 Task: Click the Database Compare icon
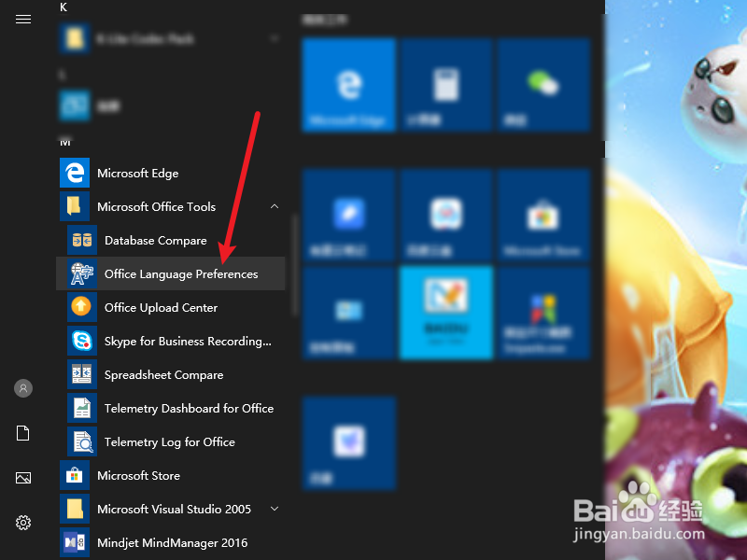(82, 240)
